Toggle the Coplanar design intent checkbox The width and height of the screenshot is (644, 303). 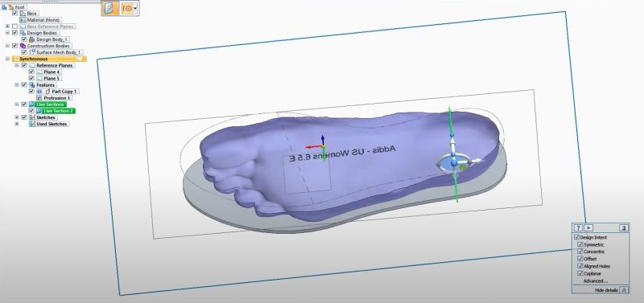pyautogui.click(x=580, y=273)
